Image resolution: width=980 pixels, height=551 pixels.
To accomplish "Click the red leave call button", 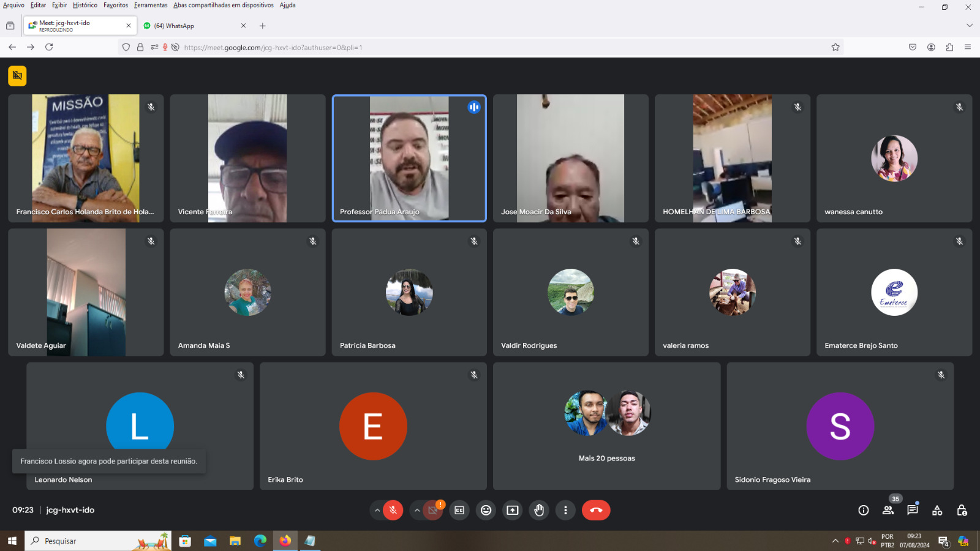I will 596,510.
